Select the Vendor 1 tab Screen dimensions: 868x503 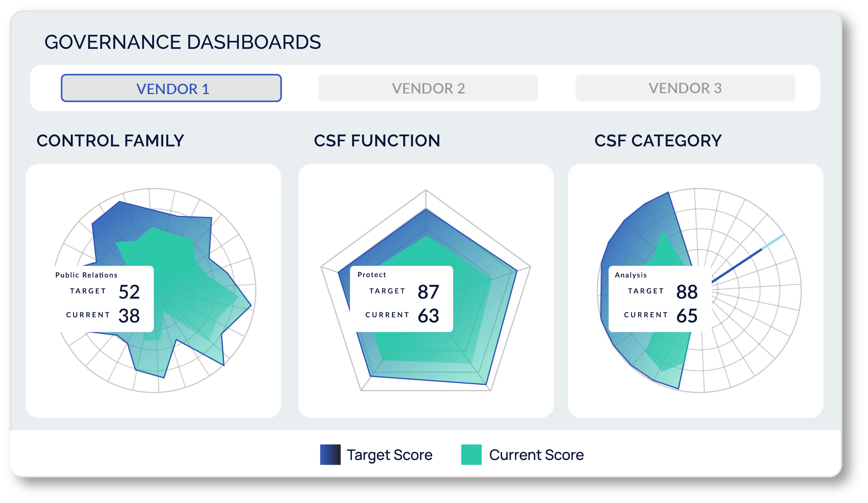tap(171, 88)
